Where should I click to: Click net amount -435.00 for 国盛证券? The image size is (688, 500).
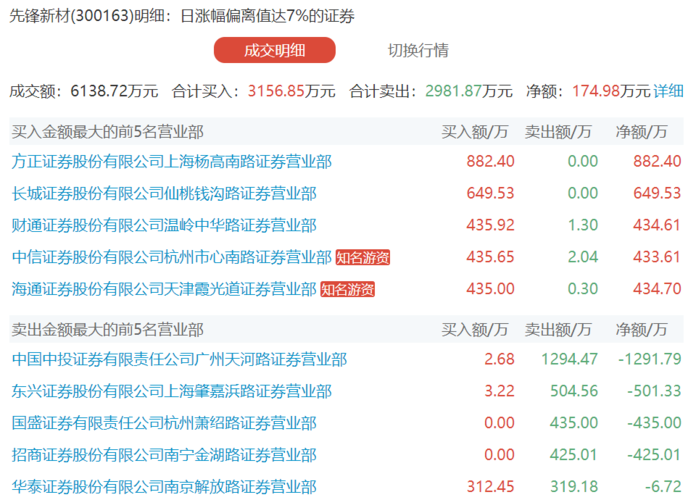pyautogui.click(x=654, y=423)
